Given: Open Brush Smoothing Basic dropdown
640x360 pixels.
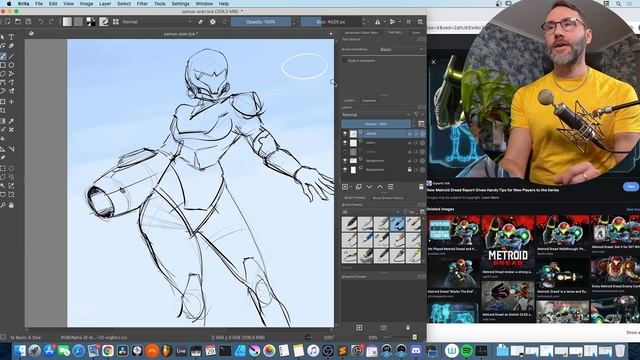Looking at the screenshot, I should coord(402,49).
